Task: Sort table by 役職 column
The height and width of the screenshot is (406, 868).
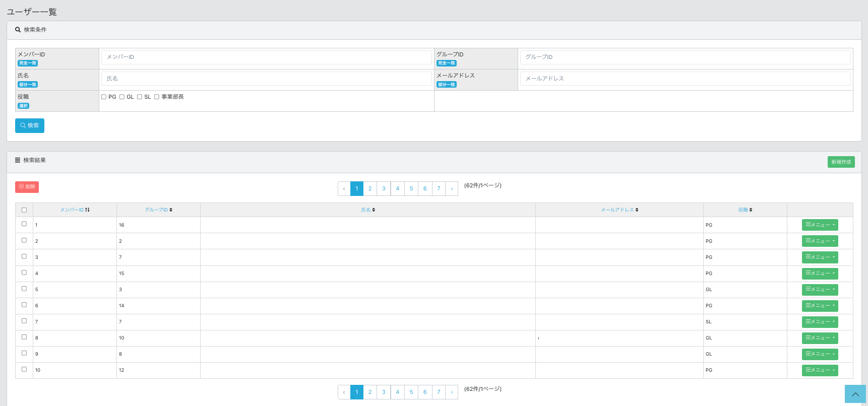Action: coord(745,210)
